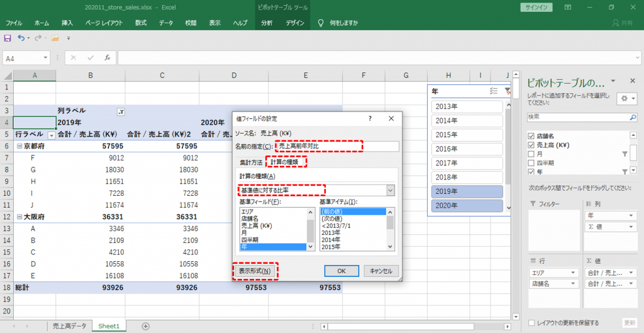
Task: Click the 基準アイテム list scrollbar
Action: (x=390, y=229)
